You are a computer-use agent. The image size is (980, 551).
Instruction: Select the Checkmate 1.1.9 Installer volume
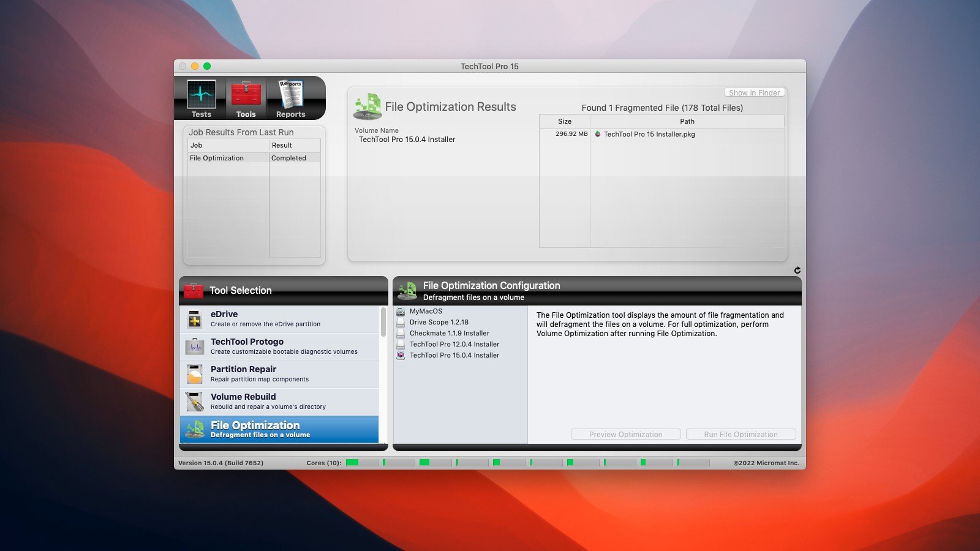pyautogui.click(x=449, y=333)
